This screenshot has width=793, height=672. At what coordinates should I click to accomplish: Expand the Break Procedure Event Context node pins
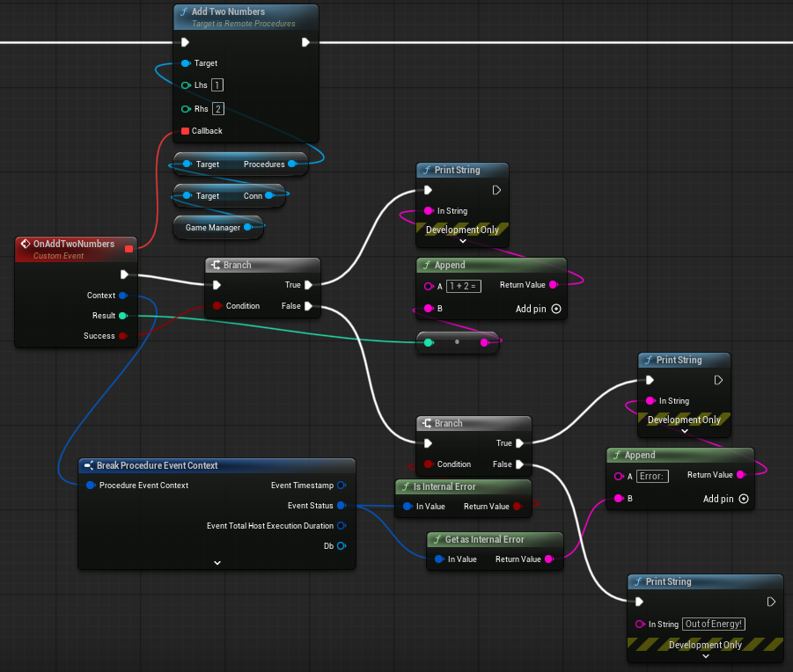pos(217,562)
